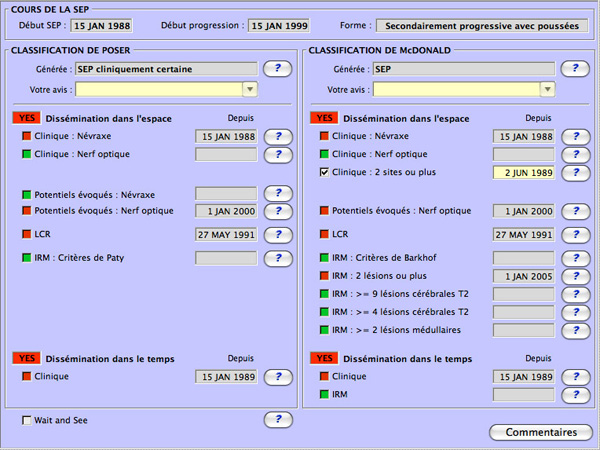Open help for McDonald temps Clinique row
The height and width of the screenshot is (450, 600).
point(576,377)
